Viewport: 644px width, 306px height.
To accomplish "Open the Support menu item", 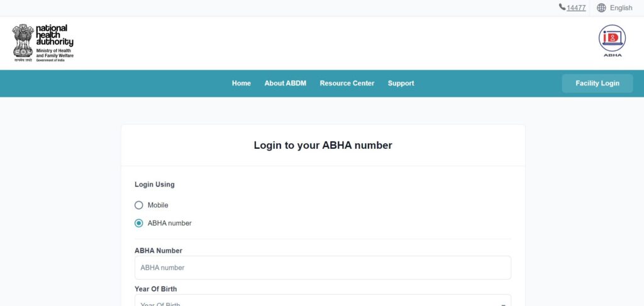I will point(401,84).
